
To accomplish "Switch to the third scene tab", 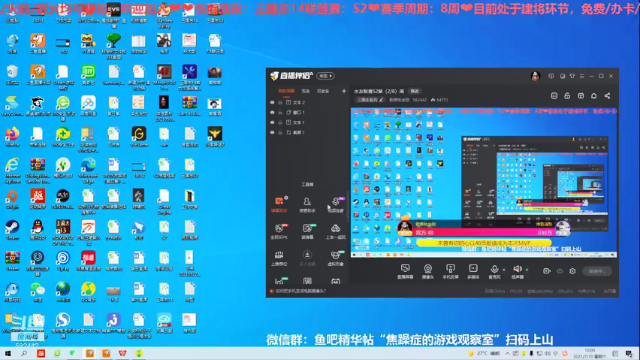I will 323,91.
